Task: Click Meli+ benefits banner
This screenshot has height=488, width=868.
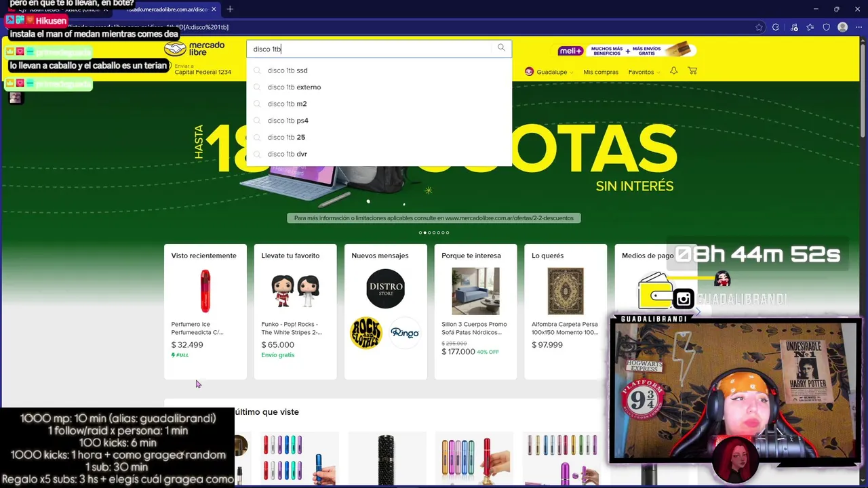Action: click(623, 50)
